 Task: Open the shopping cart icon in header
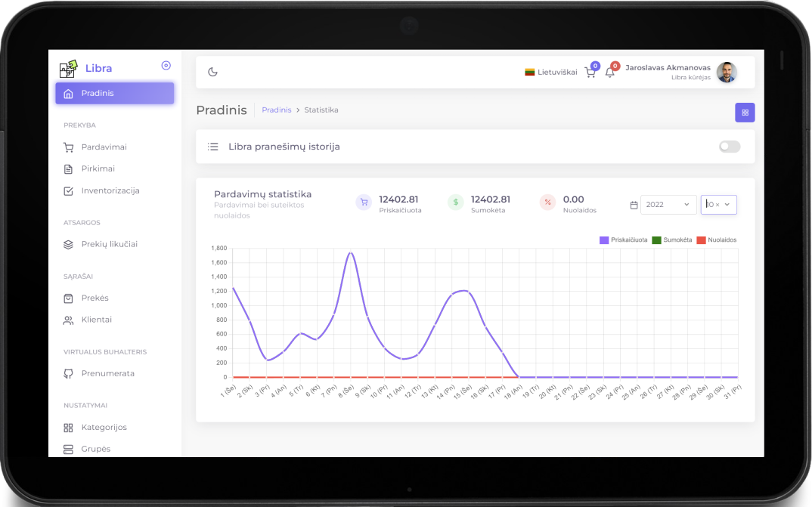point(590,73)
